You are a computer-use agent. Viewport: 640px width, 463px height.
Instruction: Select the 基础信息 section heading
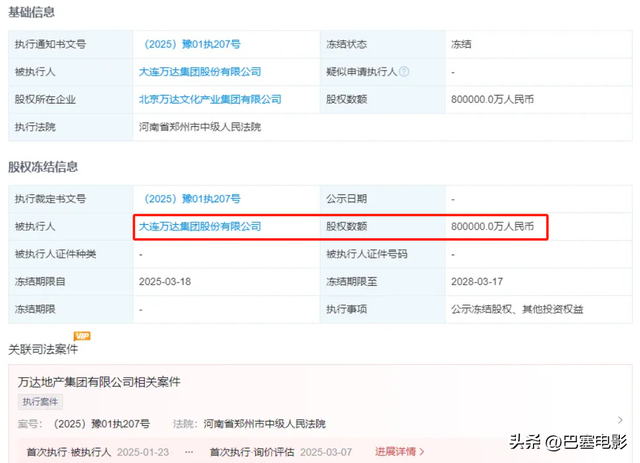tap(31, 12)
